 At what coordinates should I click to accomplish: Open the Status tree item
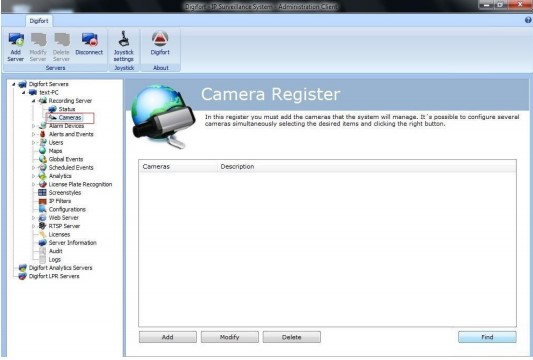click(67, 109)
